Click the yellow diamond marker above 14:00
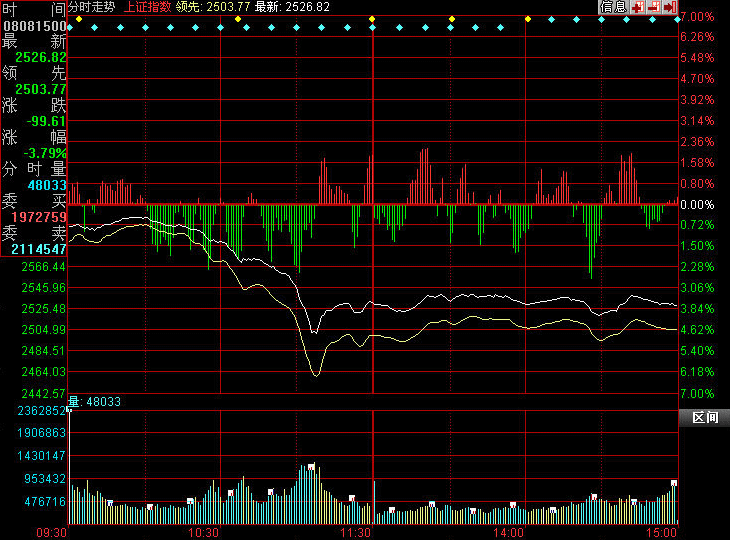Viewport: 730px width, 540px height. tap(527, 19)
